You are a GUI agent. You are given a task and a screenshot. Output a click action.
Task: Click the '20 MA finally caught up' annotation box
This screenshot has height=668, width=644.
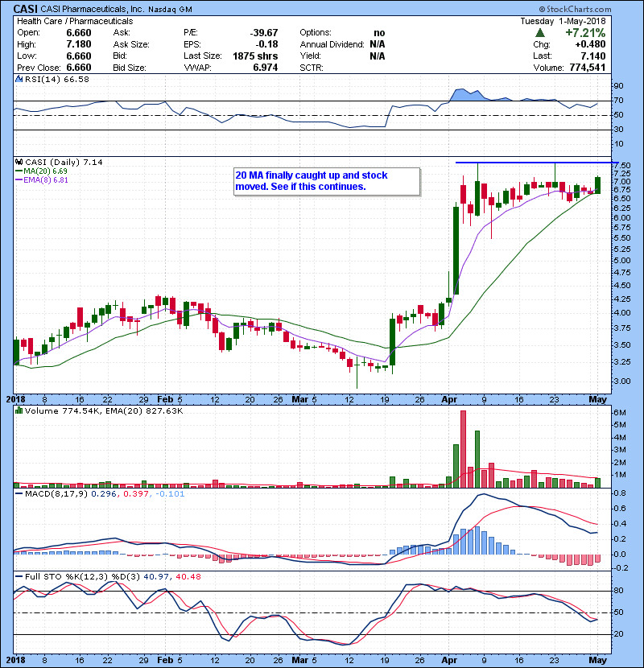[327, 181]
